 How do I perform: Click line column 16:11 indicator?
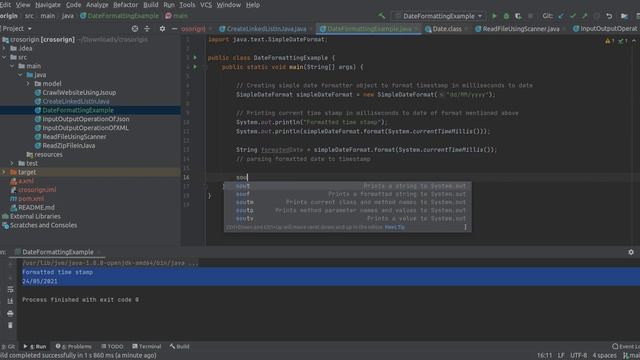[544, 356]
